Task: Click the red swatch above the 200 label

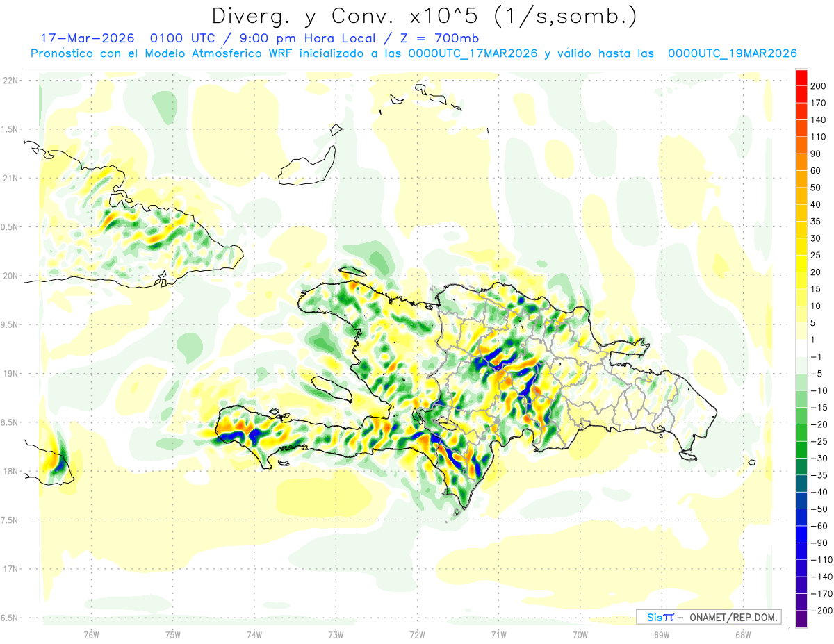Action: pos(801,78)
